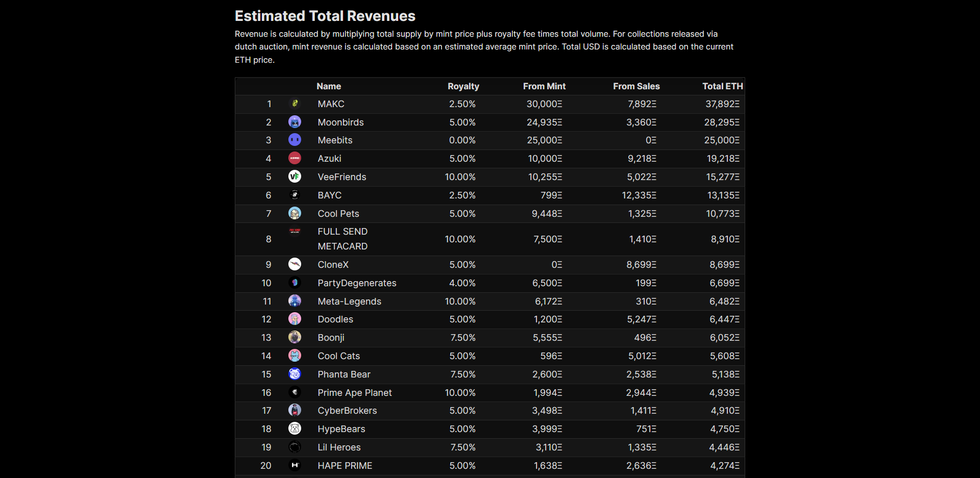Screen dimensions: 980x478
Task: Click the Moonbirds collection avatar icon
Action: click(295, 122)
